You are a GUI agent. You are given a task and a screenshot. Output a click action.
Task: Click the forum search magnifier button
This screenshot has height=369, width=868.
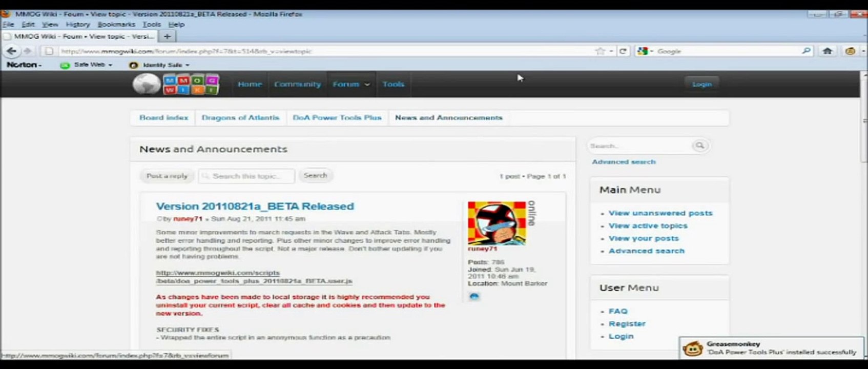click(x=699, y=146)
